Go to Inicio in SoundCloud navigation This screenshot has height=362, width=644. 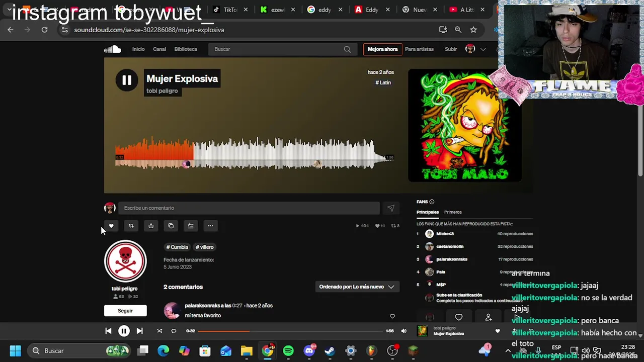coord(138,49)
